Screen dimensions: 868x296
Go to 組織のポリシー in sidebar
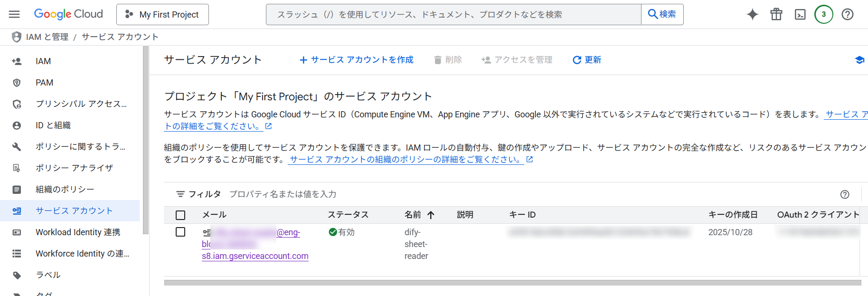pos(65,190)
